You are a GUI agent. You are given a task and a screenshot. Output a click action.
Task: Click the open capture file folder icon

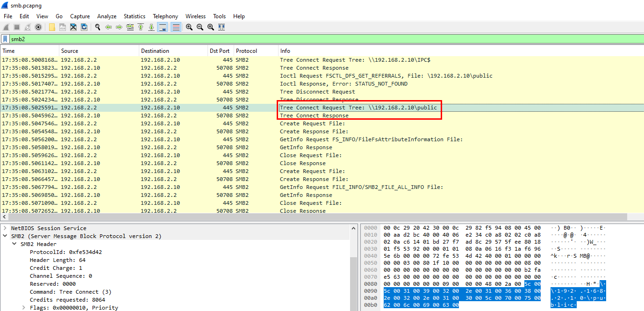point(52,27)
